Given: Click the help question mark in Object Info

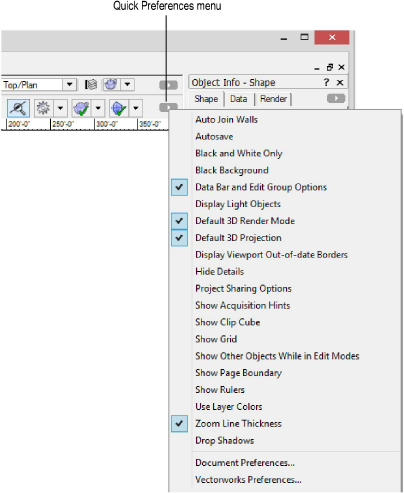Looking at the screenshot, I should (x=326, y=82).
